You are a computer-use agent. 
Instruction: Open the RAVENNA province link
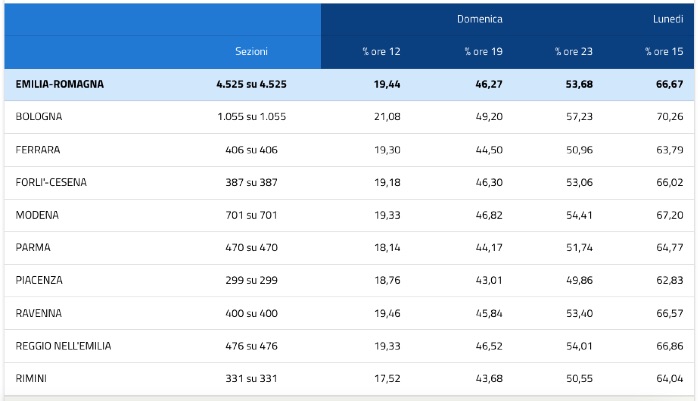(x=38, y=313)
